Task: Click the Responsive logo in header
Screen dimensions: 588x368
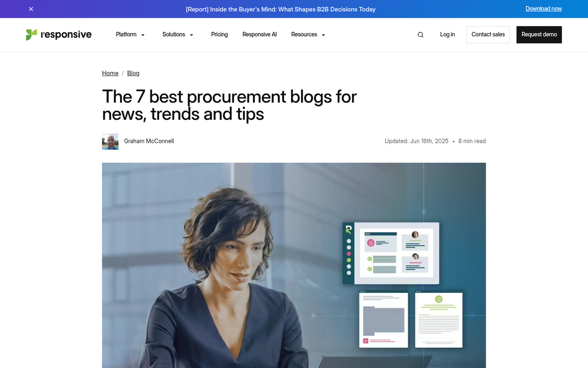Action: tap(59, 34)
